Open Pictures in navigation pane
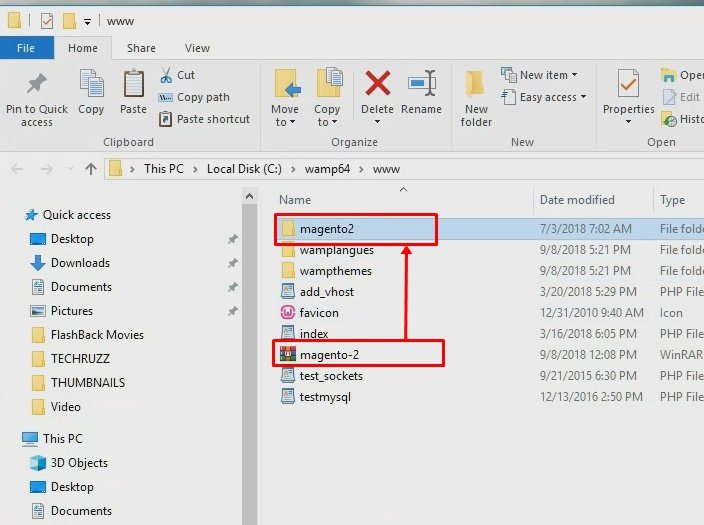Screen dimensions: 704x525 point(71,311)
